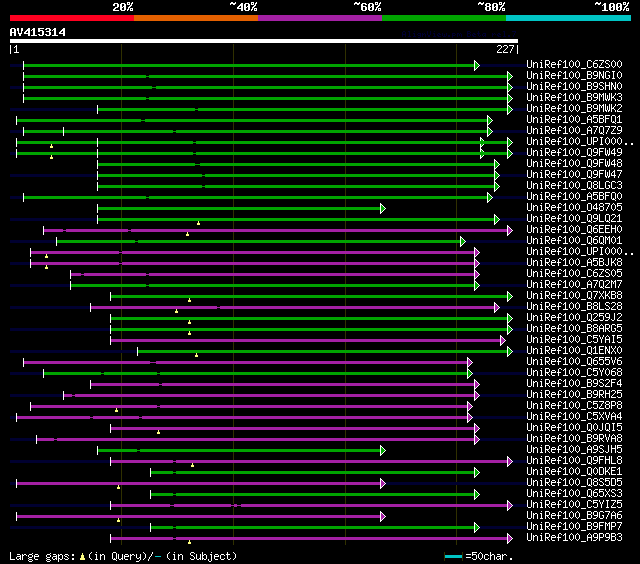The image size is (640, 564).
Task: Click the UniRef100_B9FMP7 label
Action: [x=574, y=527]
